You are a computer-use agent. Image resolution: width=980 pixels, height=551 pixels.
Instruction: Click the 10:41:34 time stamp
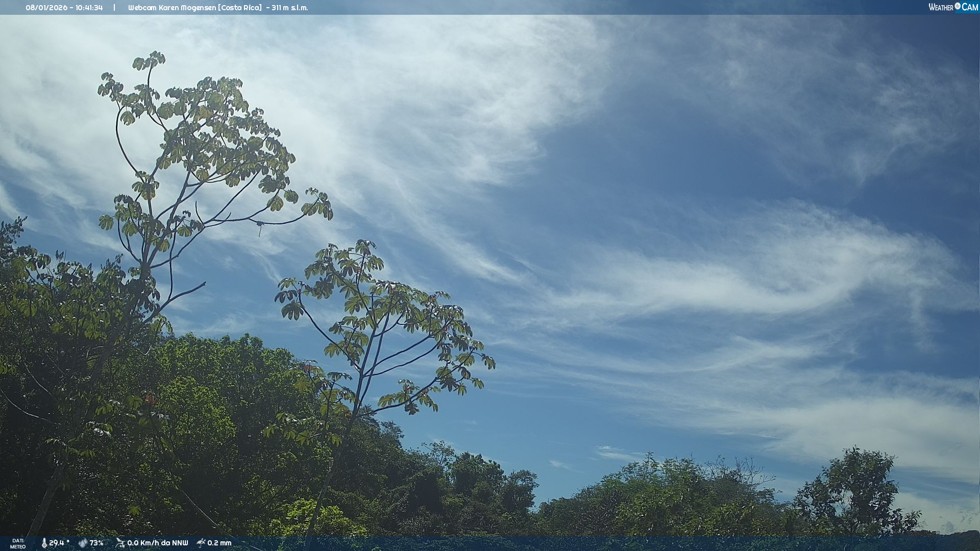[x=89, y=8]
